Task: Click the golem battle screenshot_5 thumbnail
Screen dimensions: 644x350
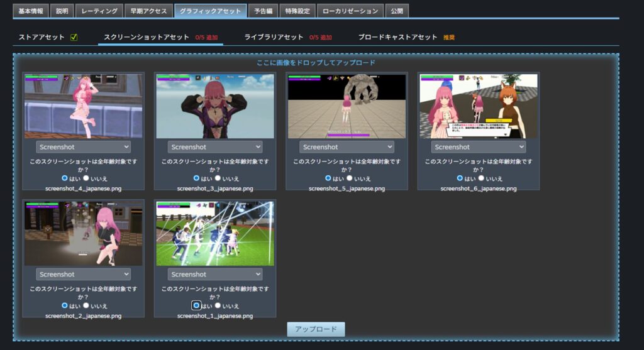Action: tap(347, 106)
